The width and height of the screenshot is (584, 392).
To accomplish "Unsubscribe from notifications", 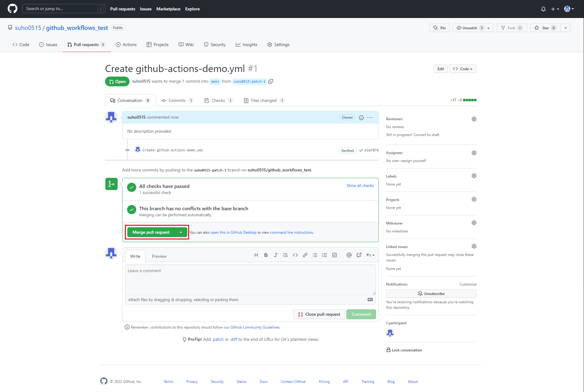I will 431,293.
